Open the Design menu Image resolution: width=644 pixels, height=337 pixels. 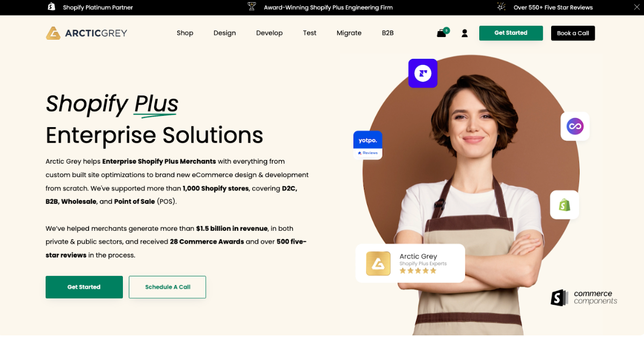224,33
